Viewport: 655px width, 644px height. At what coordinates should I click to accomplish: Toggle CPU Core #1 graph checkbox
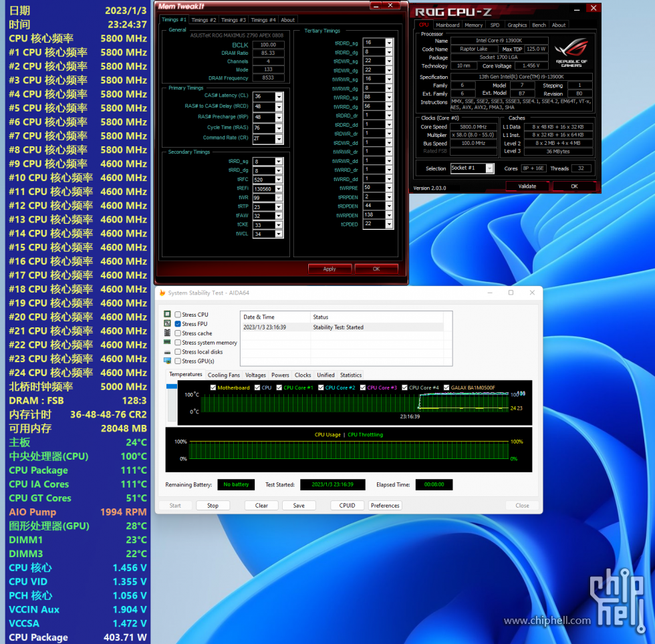click(279, 387)
